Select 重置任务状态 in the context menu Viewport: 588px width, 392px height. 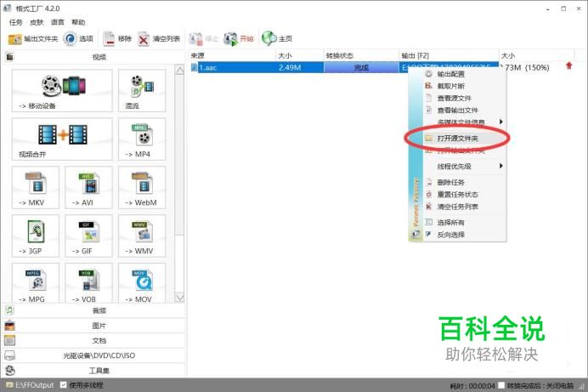tap(465, 195)
